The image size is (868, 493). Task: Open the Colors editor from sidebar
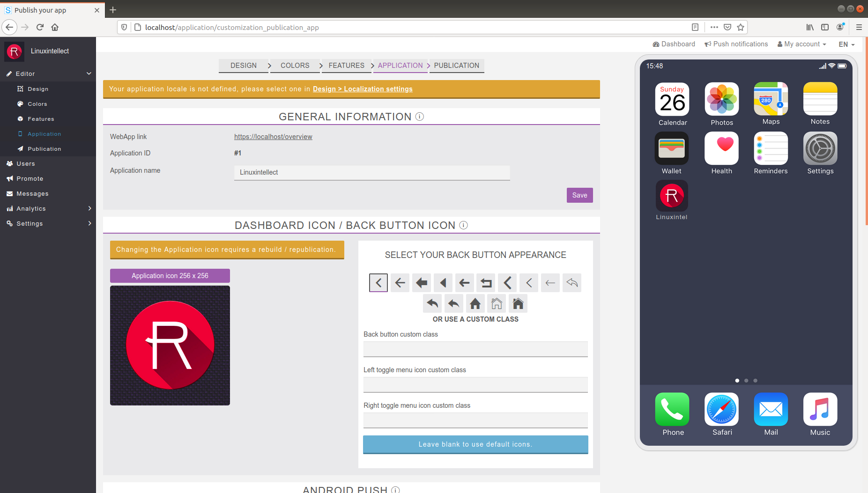click(37, 103)
